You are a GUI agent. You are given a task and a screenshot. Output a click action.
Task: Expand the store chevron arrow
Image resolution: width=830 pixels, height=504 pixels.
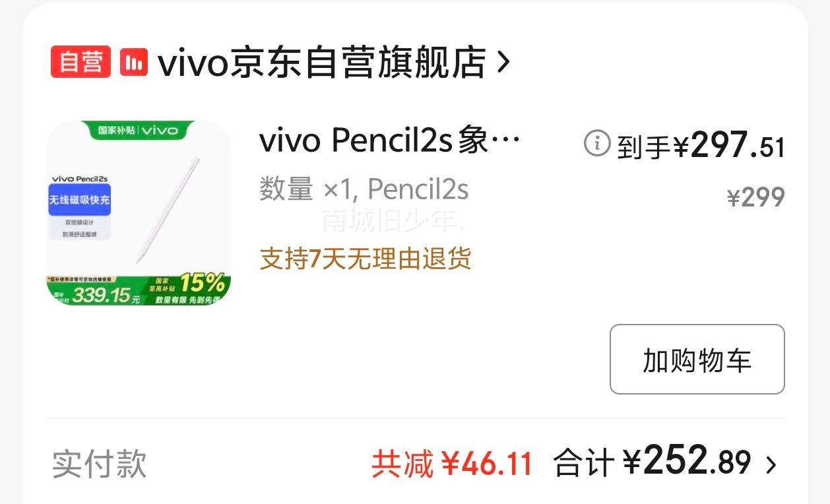(x=503, y=62)
